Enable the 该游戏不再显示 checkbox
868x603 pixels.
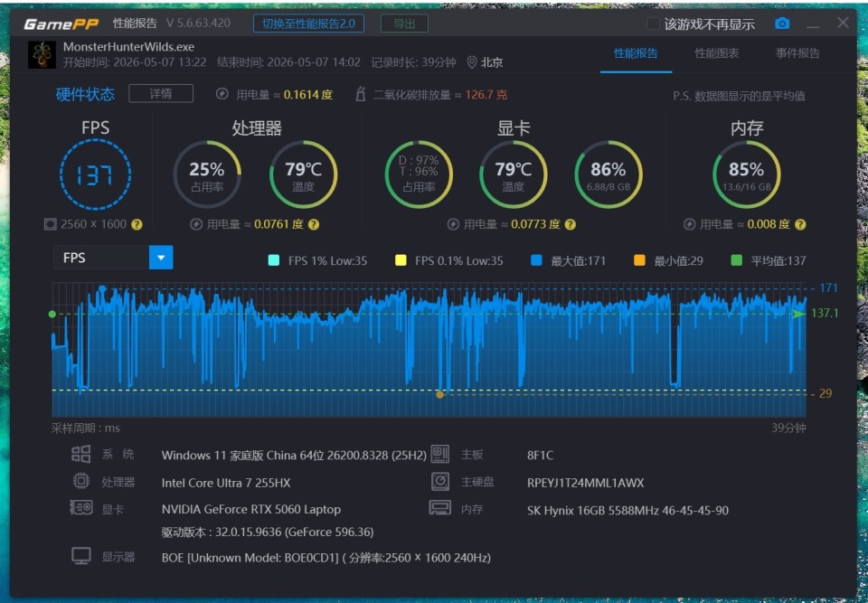(x=653, y=24)
